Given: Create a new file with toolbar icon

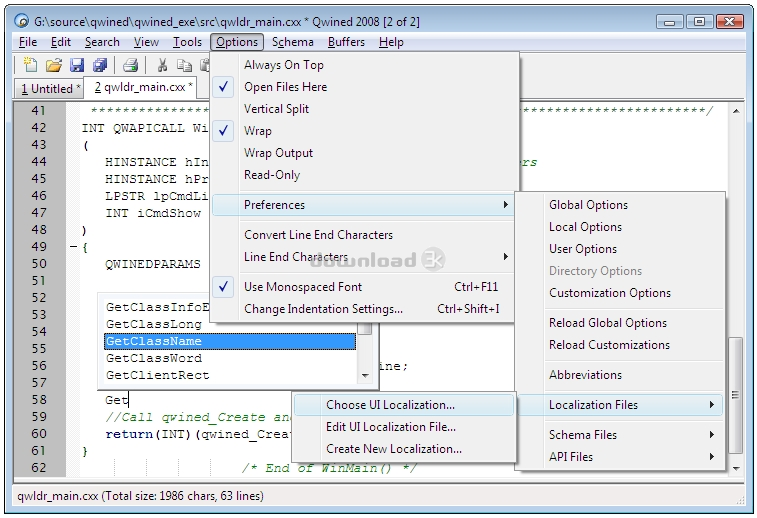Looking at the screenshot, I should (30, 65).
